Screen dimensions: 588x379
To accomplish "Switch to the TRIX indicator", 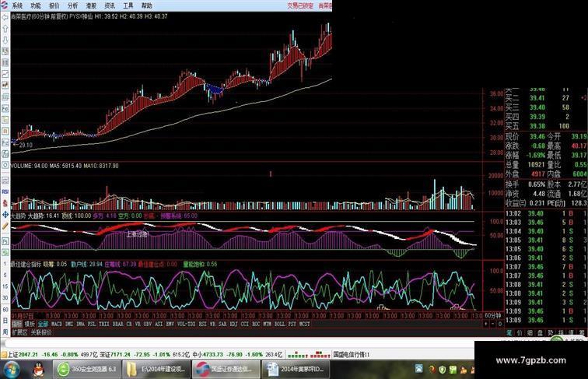I will click(104, 324).
